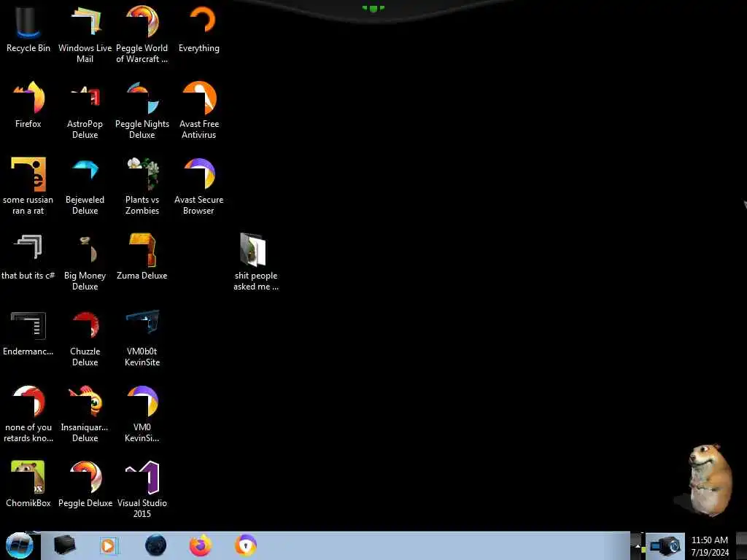Select the Insaniquar... Deluxe shortcut
Image resolution: width=747 pixels, height=560 pixels.
[85, 414]
